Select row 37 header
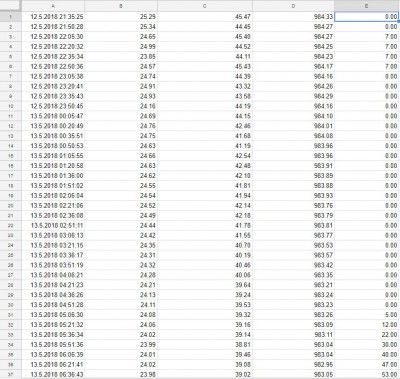The height and width of the screenshot is (379, 400). [x=11, y=374]
